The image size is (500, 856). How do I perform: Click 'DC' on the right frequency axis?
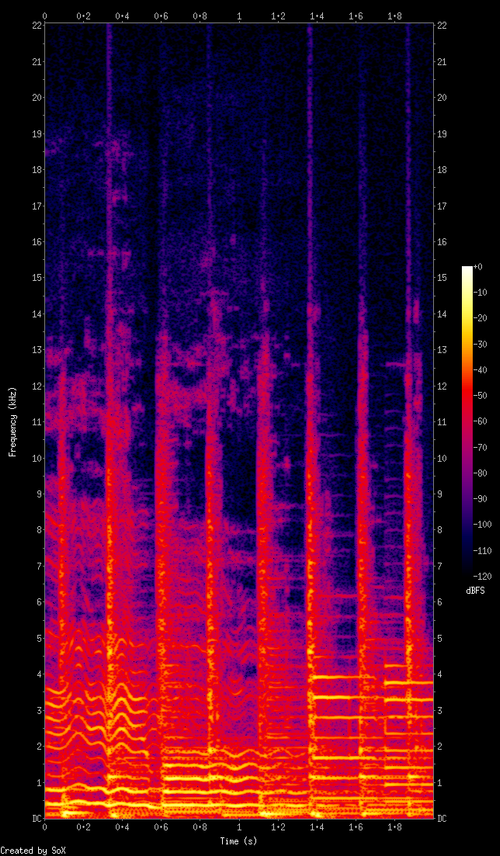[x=442, y=818]
